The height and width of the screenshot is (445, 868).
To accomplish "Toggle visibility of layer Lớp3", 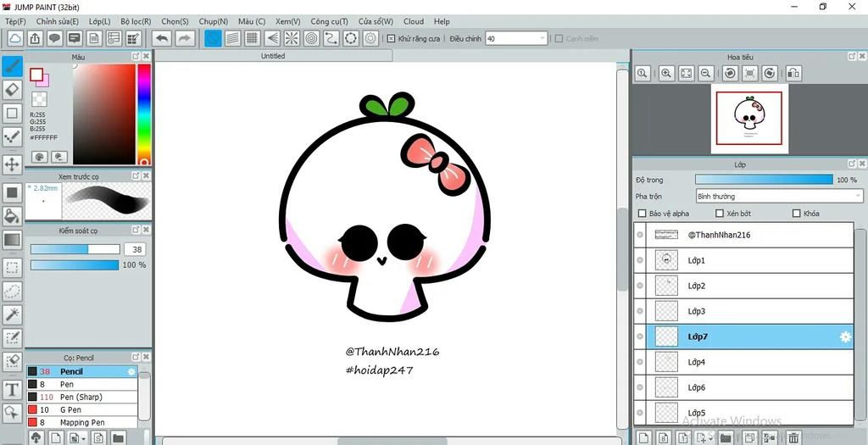I will [x=640, y=311].
